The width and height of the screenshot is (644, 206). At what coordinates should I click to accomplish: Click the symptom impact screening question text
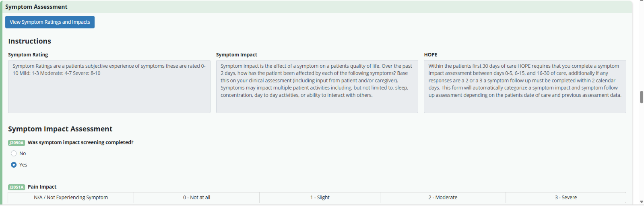80,143
